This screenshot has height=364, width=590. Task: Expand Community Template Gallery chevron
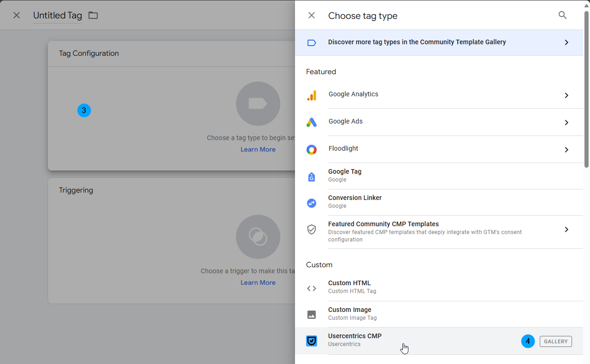(x=566, y=42)
